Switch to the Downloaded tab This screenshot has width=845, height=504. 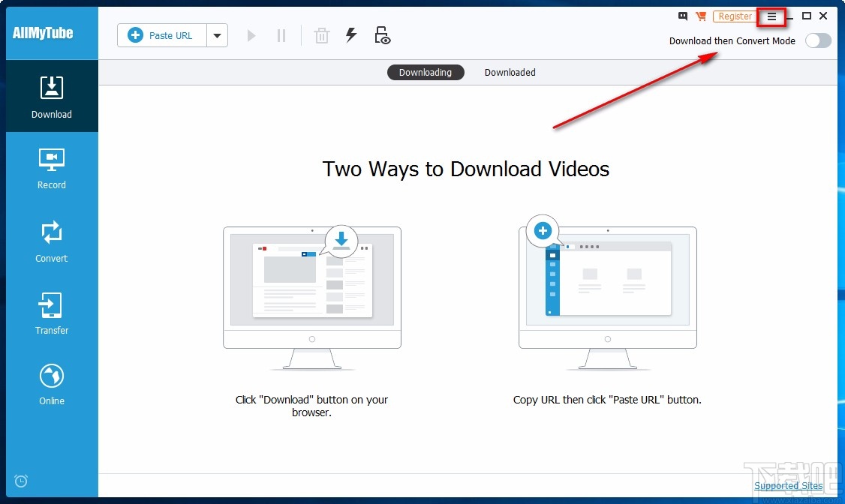coord(510,72)
